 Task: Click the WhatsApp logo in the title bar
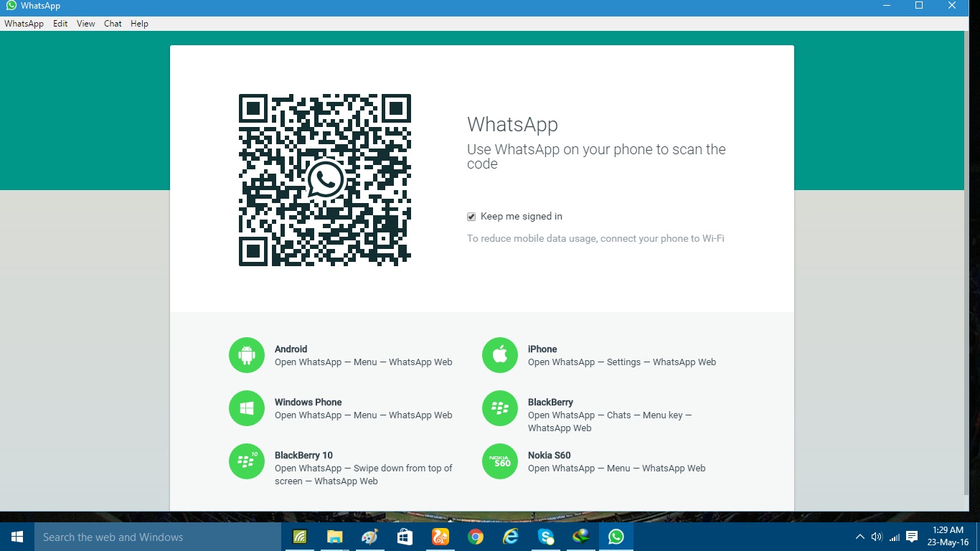point(11,6)
